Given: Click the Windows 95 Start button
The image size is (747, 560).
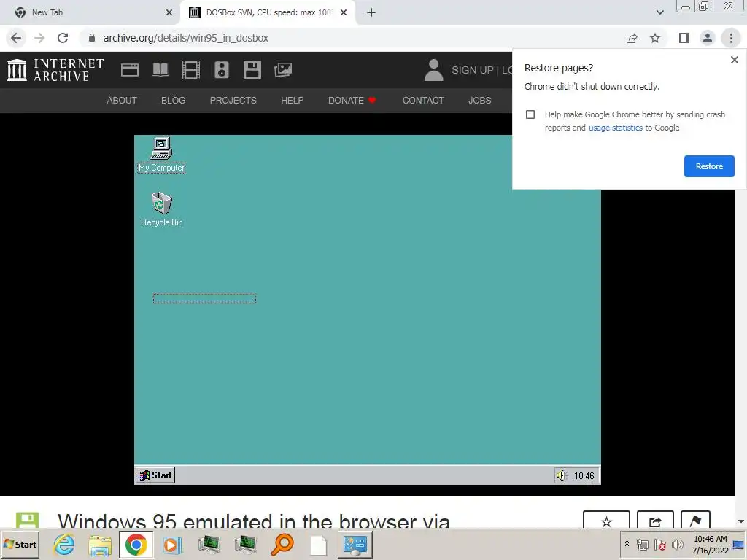Looking at the screenshot, I should click(x=155, y=475).
